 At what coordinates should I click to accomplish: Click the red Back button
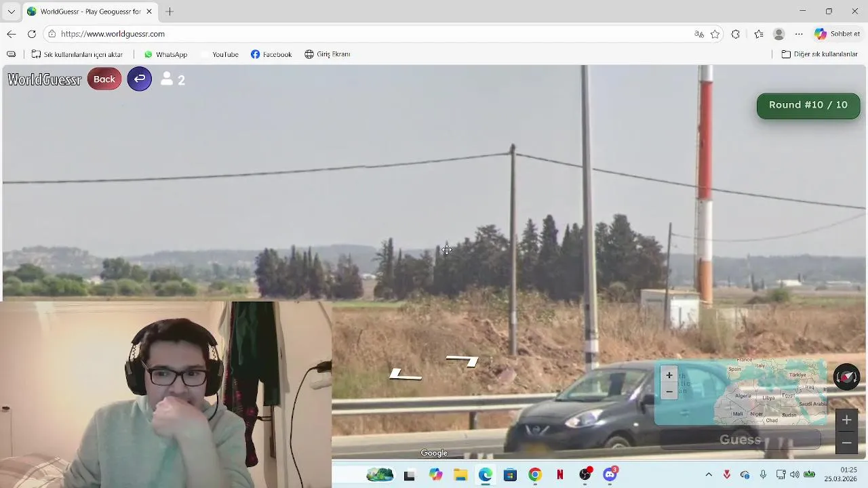104,79
